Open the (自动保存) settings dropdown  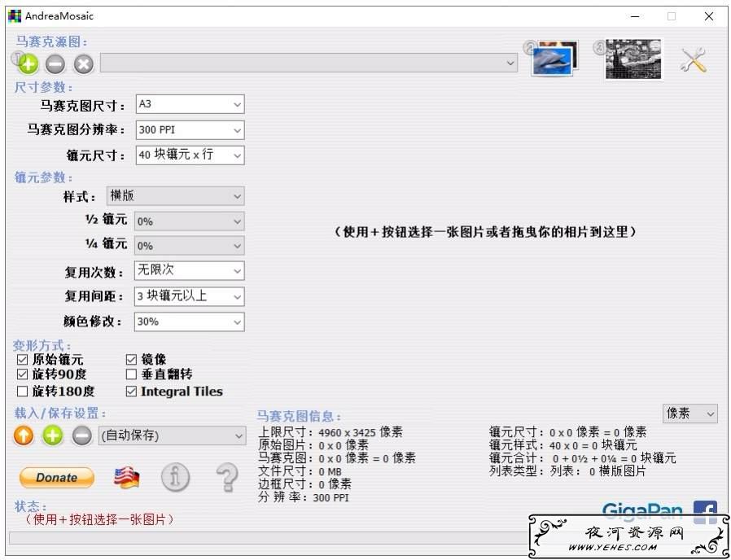pyautogui.click(x=172, y=435)
